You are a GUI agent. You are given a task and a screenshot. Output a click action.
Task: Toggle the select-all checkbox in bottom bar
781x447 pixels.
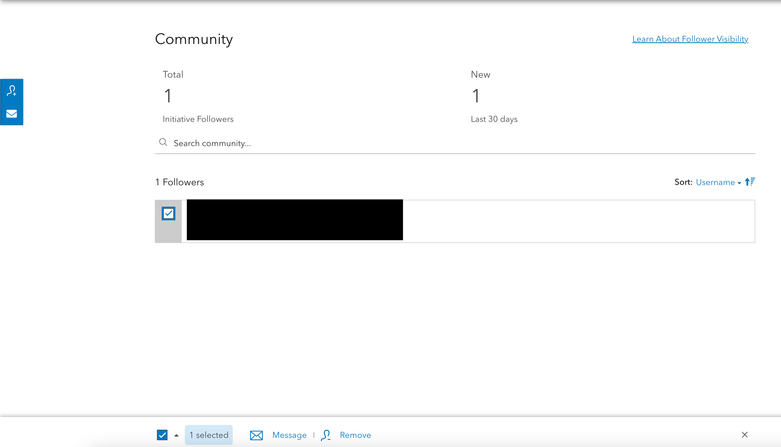[x=162, y=435]
